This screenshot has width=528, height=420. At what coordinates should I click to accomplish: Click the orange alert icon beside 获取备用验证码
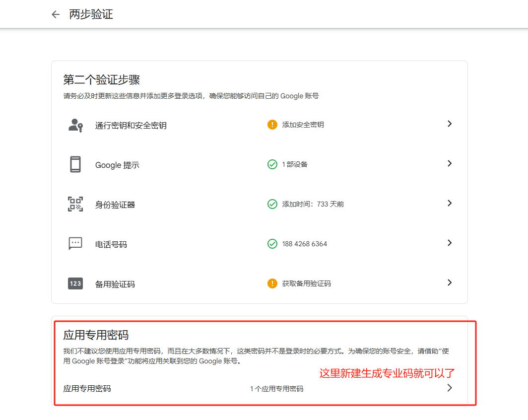tap(272, 283)
